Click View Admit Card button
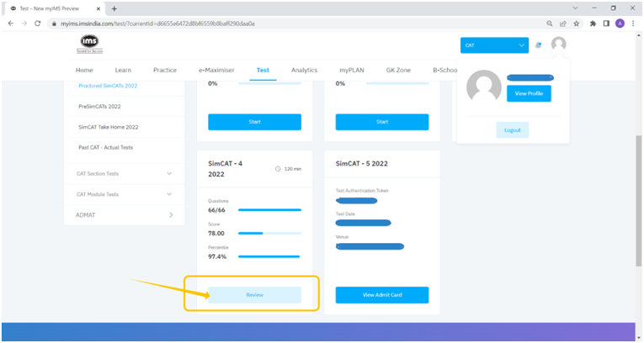Image resolution: width=644 pixels, height=343 pixels. click(382, 295)
